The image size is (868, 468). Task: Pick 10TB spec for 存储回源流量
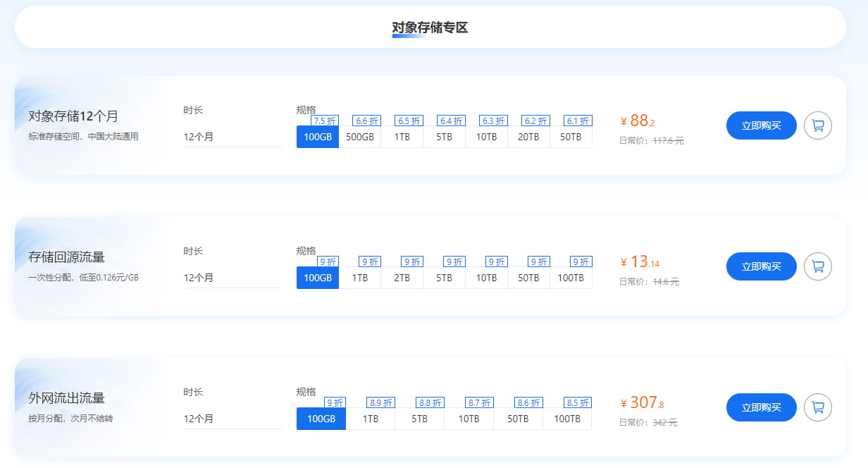pyautogui.click(x=487, y=278)
